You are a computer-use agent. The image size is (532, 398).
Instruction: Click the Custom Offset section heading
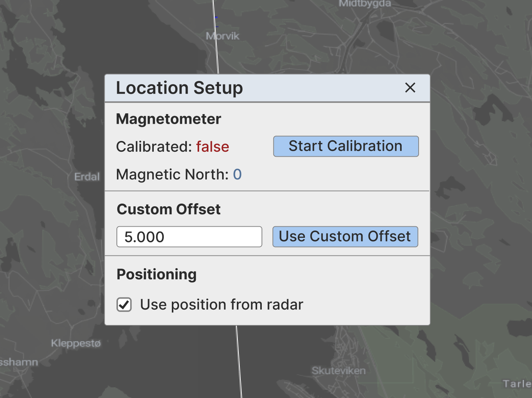[x=169, y=209]
